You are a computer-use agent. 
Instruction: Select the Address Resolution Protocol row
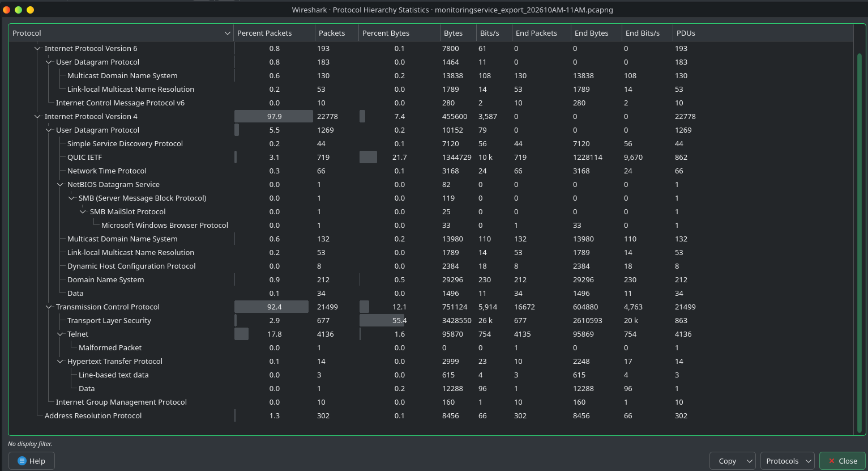click(x=93, y=415)
